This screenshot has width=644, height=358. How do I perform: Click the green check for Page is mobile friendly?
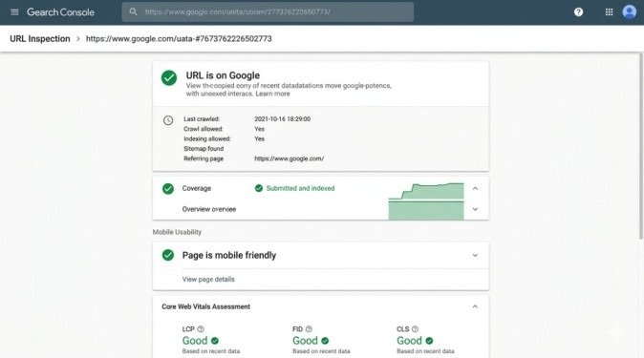coord(168,255)
